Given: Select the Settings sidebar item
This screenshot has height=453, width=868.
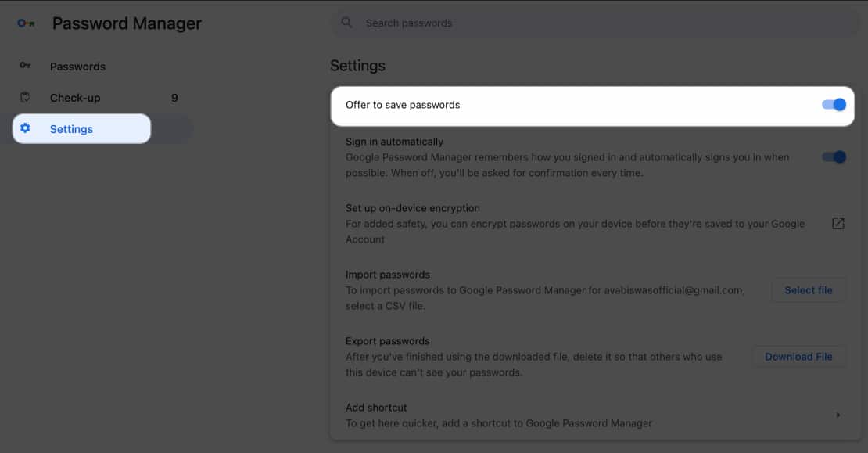Looking at the screenshot, I should (x=71, y=129).
